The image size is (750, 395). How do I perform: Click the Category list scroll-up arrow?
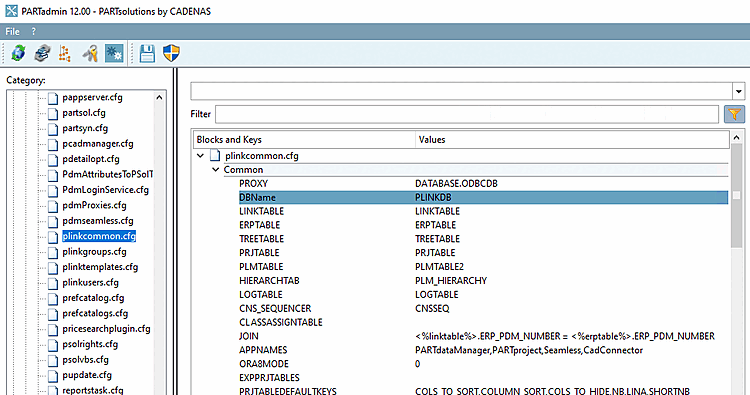point(159,98)
